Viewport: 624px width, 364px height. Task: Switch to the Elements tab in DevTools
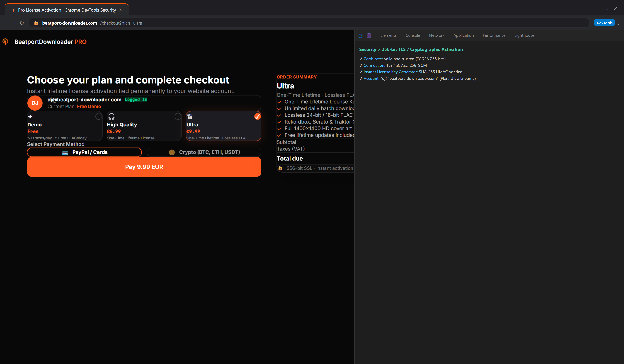point(389,35)
